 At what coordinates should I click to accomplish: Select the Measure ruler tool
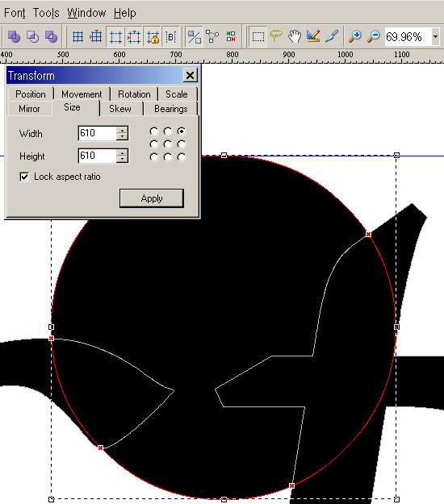pos(313,36)
